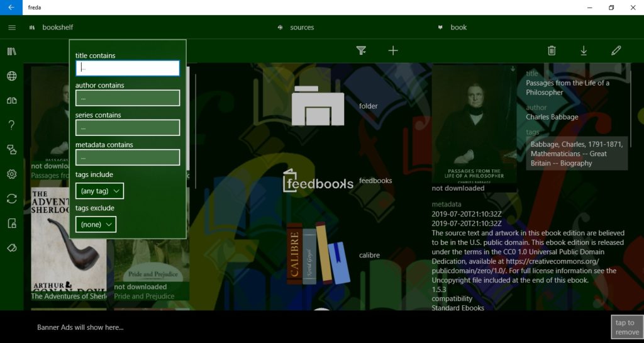Open the help question mark icon
This screenshot has width=644, height=343.
[x=12, y=125]
